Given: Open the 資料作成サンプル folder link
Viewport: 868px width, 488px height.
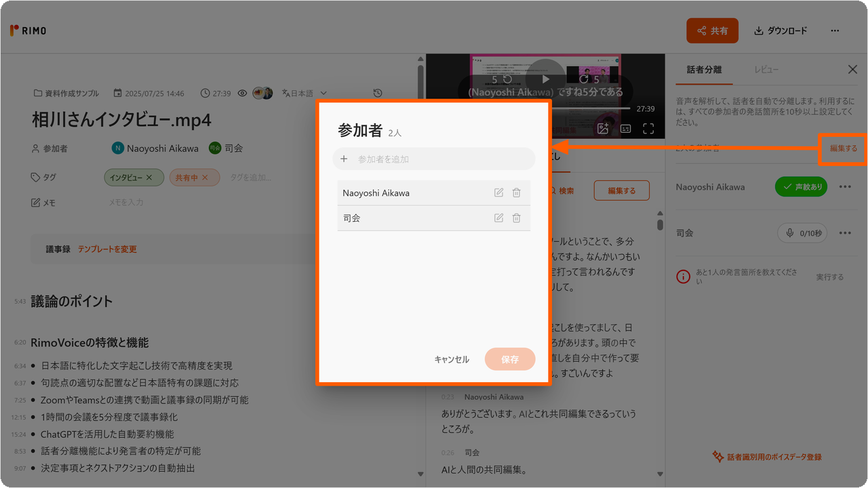Looking at the screenshot, I should 66,93.
